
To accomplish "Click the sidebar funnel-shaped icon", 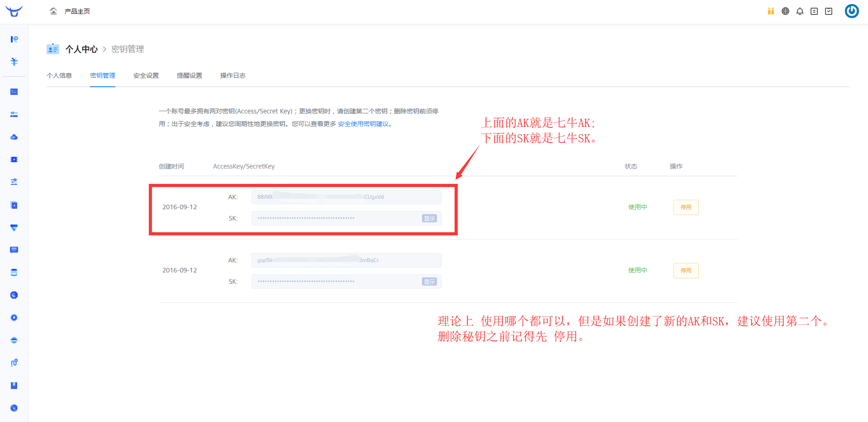I will tap(14, 228).
